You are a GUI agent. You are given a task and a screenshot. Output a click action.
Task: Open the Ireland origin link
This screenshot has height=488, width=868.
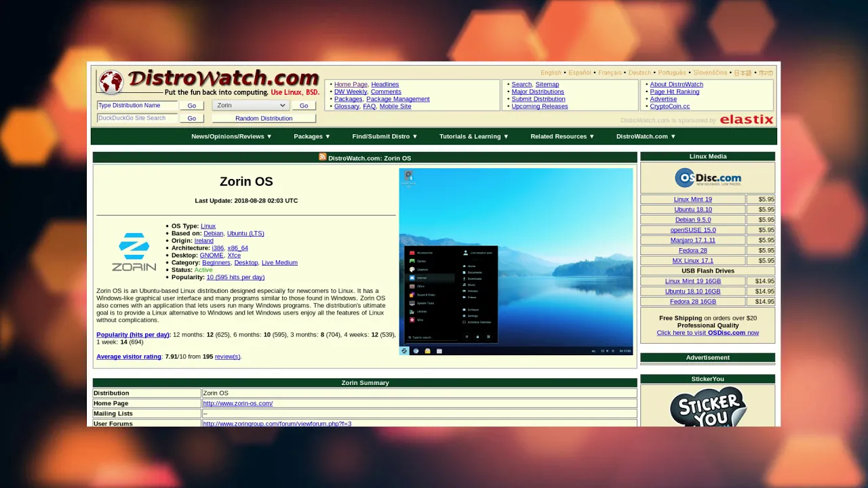tap(203, 241)
